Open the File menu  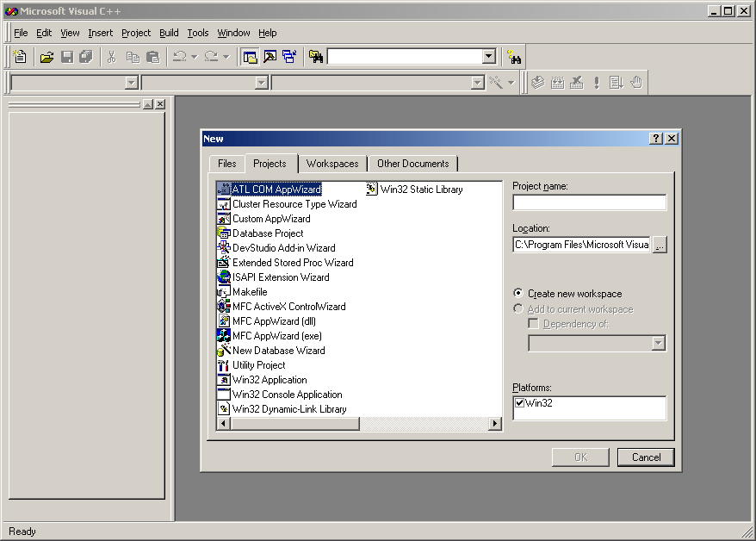[x=21, y=33]
